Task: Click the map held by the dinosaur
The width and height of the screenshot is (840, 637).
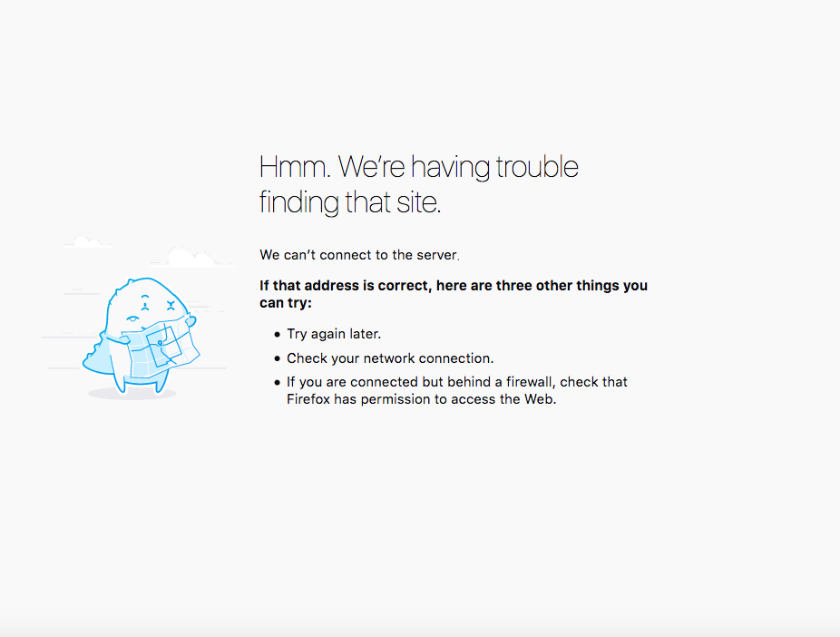Action: coord(161,348)
